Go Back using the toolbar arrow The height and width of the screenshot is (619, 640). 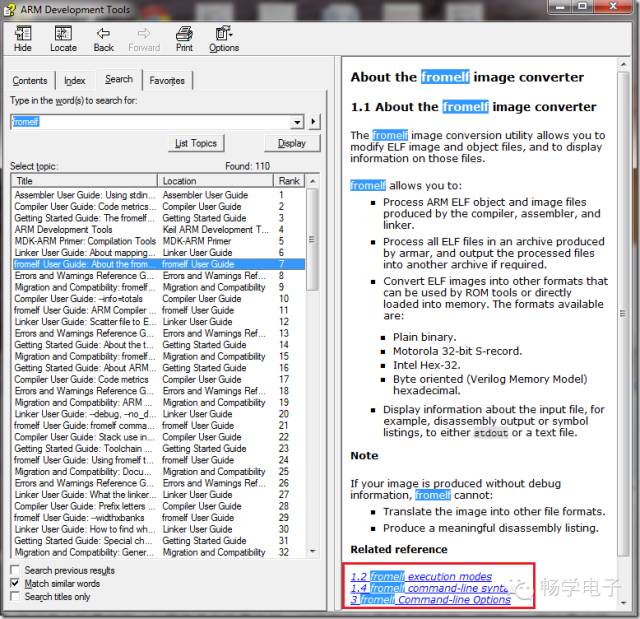tap(103, 39)
